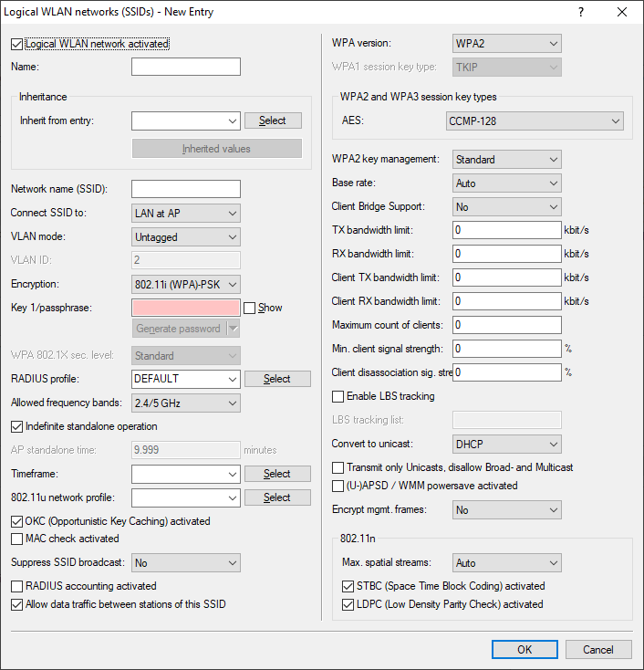This screenshot has width=644, height=670.
Task: Click the help question mark icon
Action: click(x=581, y=13)
